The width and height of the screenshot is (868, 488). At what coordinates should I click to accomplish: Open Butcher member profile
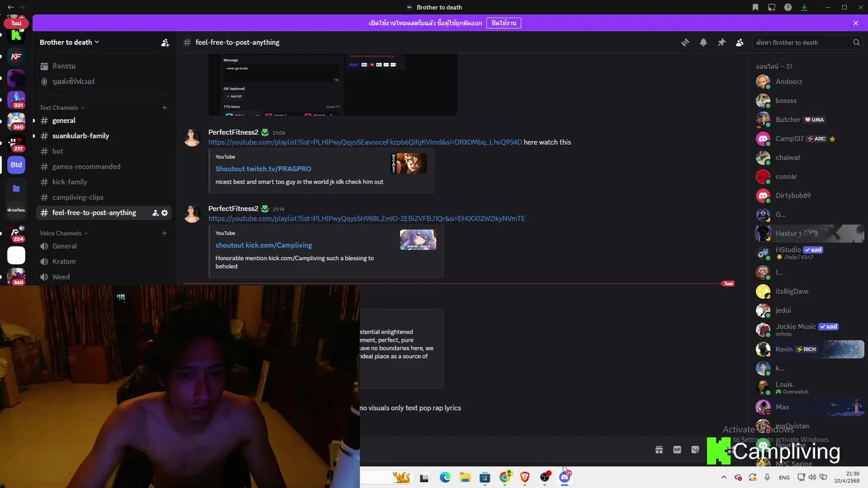coord(808,119)
